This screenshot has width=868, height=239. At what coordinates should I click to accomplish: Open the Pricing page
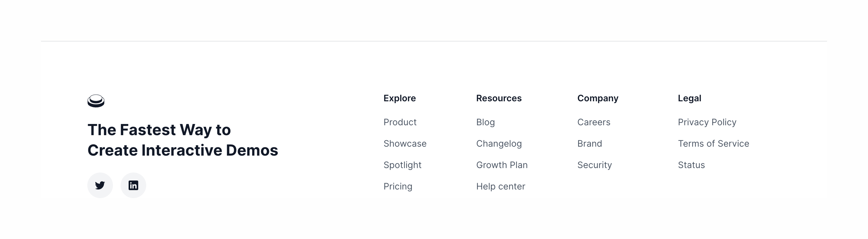[398, 187]
